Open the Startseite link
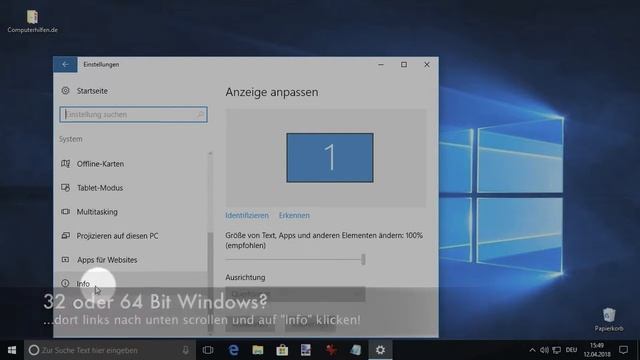The height and width of the screenshot is (360, 640). 92,91
